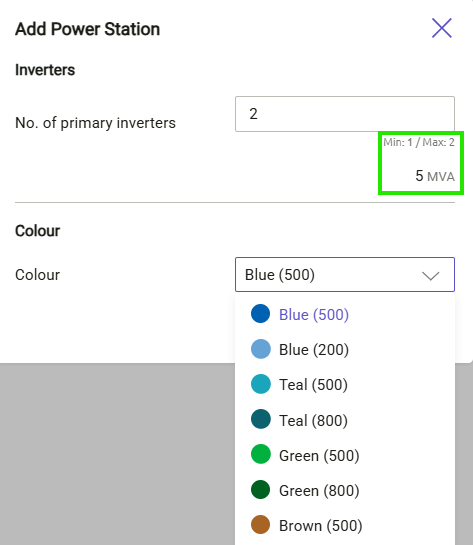Click the light blue swatch for Blue (200)
Viewport: 473px width, 545px height.
pyautogui.click(x=261, y=349)
